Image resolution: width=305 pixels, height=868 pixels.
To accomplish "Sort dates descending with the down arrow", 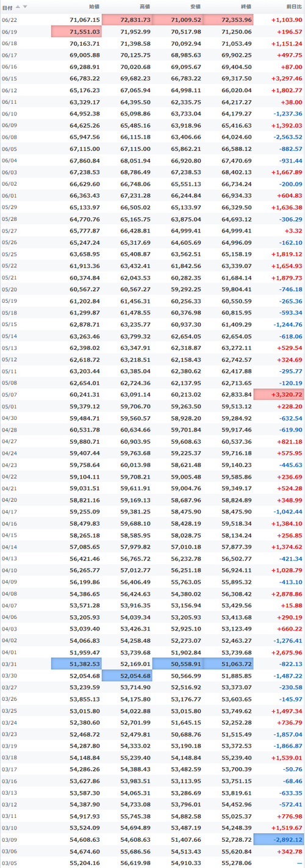I will point(24,6).
